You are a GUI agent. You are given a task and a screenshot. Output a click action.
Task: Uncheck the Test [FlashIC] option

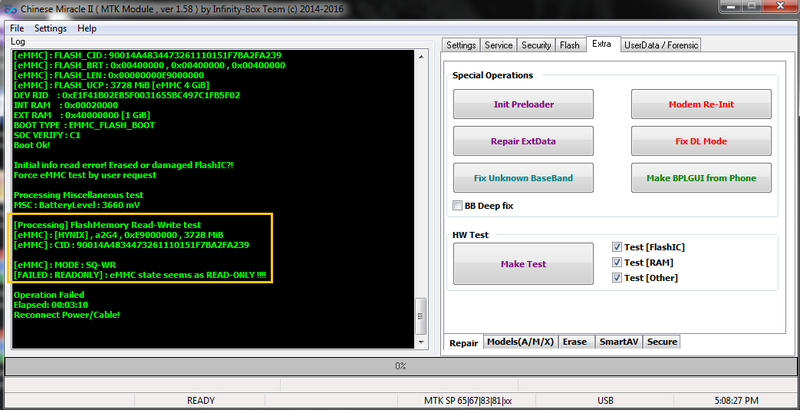[617, 247]
